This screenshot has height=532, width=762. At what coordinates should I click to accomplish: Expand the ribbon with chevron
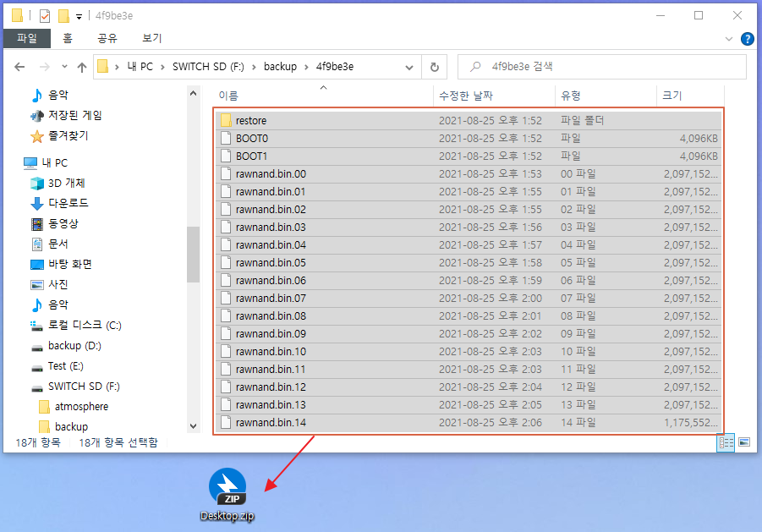[728, 39]
